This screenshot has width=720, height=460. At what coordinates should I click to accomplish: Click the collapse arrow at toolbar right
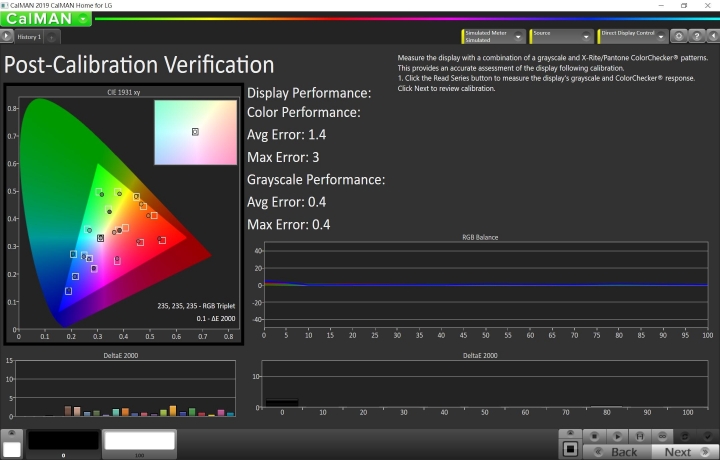click(713, 36)
